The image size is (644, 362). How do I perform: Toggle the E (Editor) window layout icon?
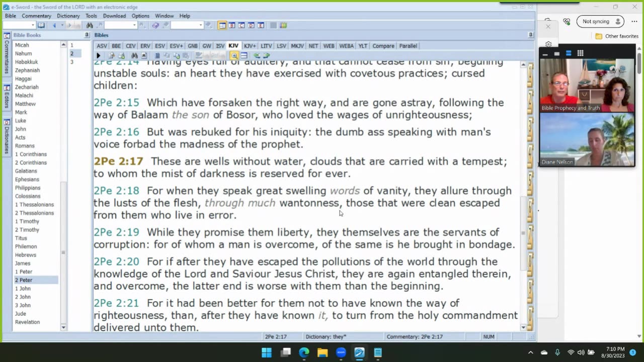click(x=261, y=25)
